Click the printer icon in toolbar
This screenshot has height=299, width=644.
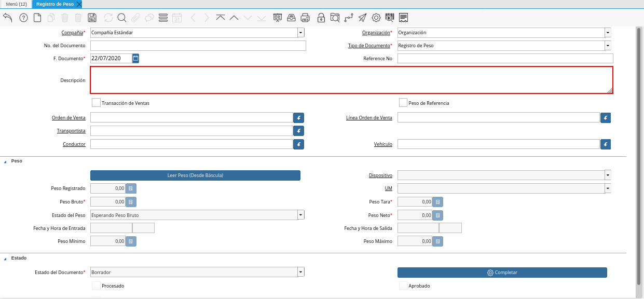[305, 18]
